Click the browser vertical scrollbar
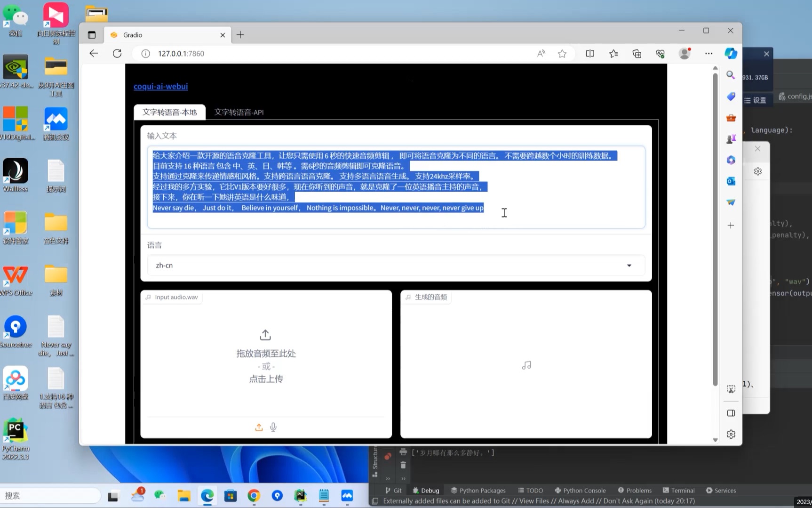The height and width of the screenshot is (508, 812). 715,231
